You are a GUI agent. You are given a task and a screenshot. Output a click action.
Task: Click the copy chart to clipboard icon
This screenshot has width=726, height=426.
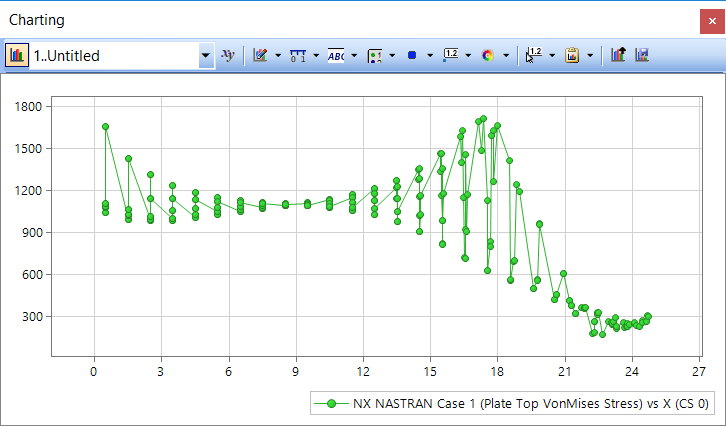[x=572, y=56]
